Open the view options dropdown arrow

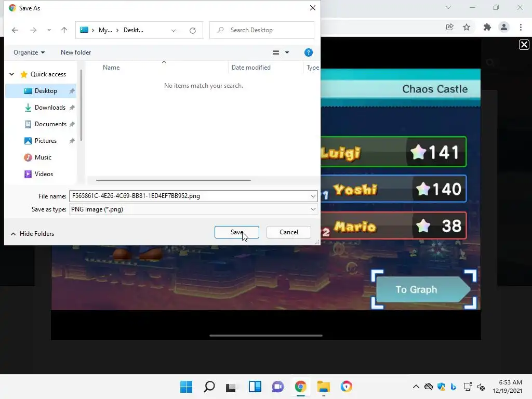[x=287, y=52]
